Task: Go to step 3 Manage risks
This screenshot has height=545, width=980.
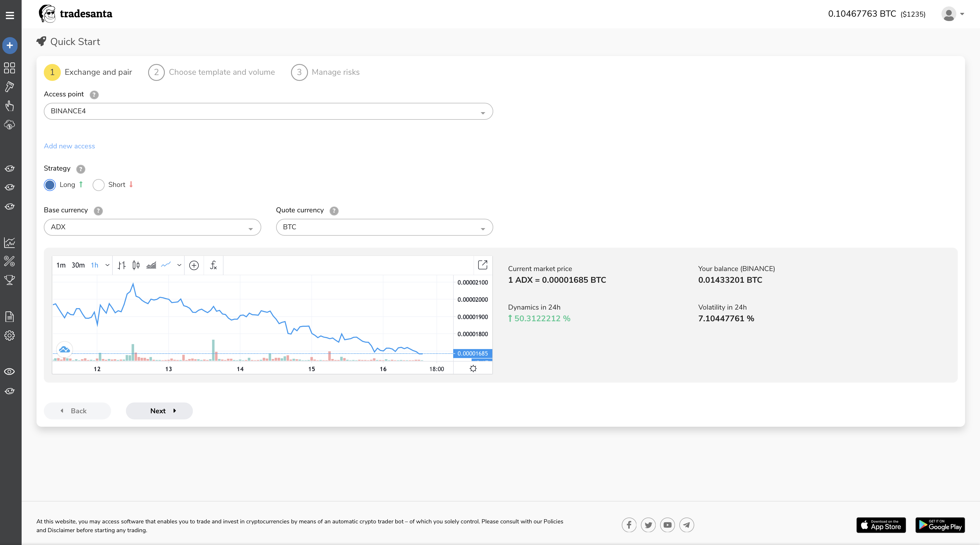Action: click(325, 72)
